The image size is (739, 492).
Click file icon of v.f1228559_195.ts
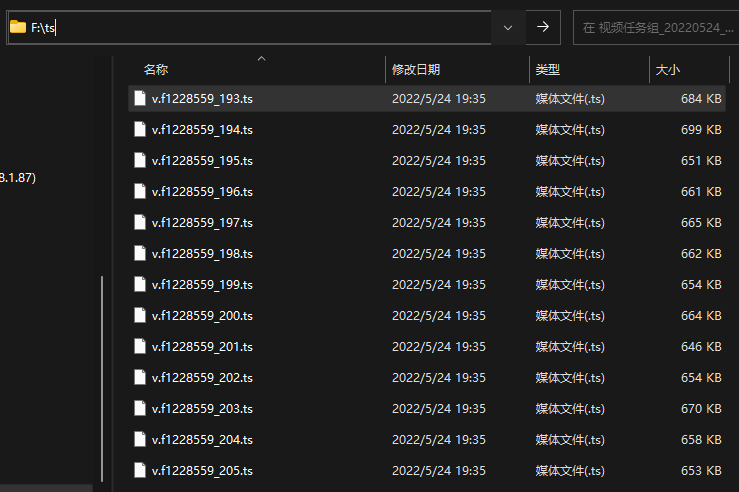pos(140,160)
